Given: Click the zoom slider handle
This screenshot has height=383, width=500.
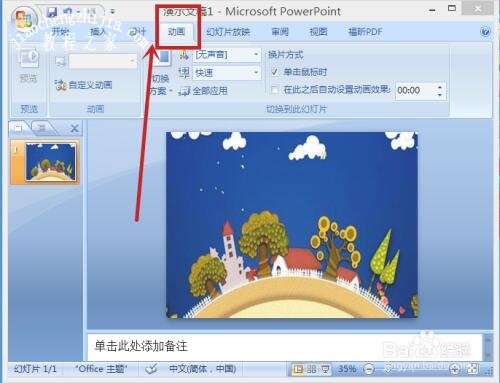Looking at the screenshot, I should tap(388, 369).
